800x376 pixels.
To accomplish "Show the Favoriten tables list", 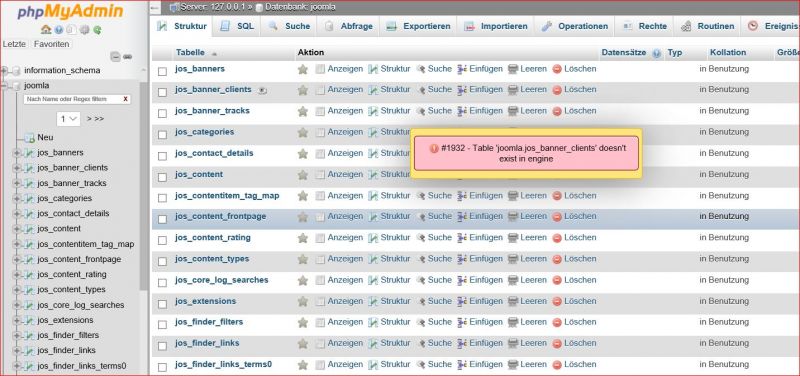I will click(x=52, y=44).
